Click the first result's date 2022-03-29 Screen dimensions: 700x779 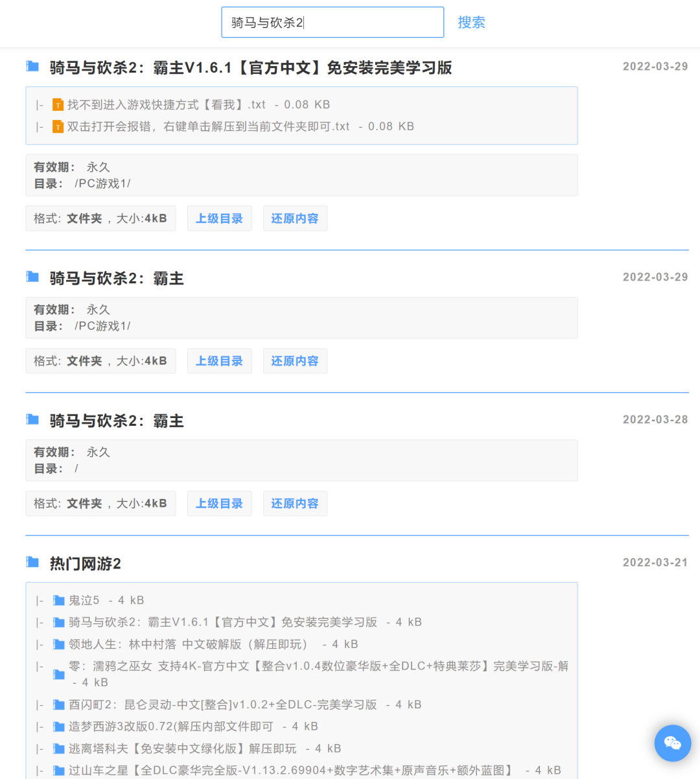655,66
